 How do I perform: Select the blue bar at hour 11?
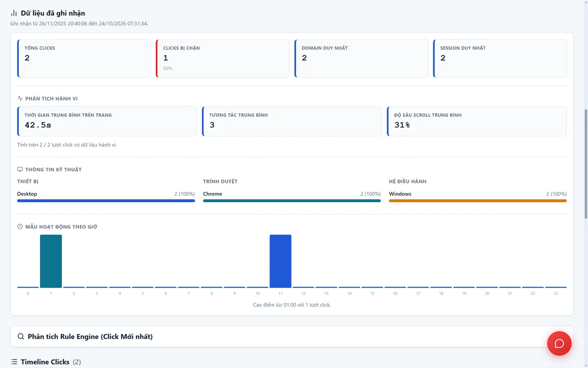(280, 261)
